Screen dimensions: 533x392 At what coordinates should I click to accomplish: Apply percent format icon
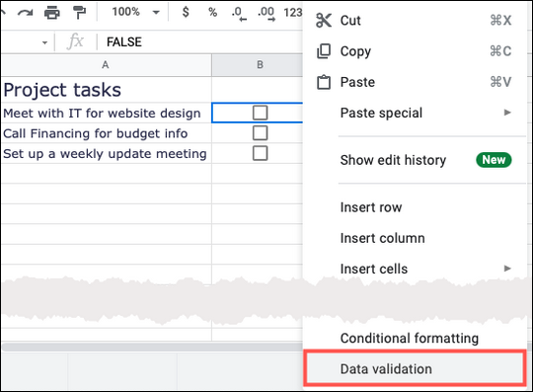tap(213, 13)
